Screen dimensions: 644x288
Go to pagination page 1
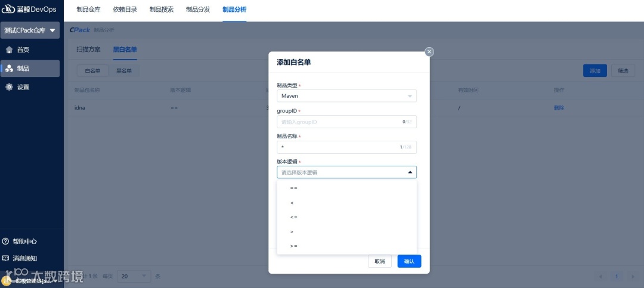tap(615, 277)
